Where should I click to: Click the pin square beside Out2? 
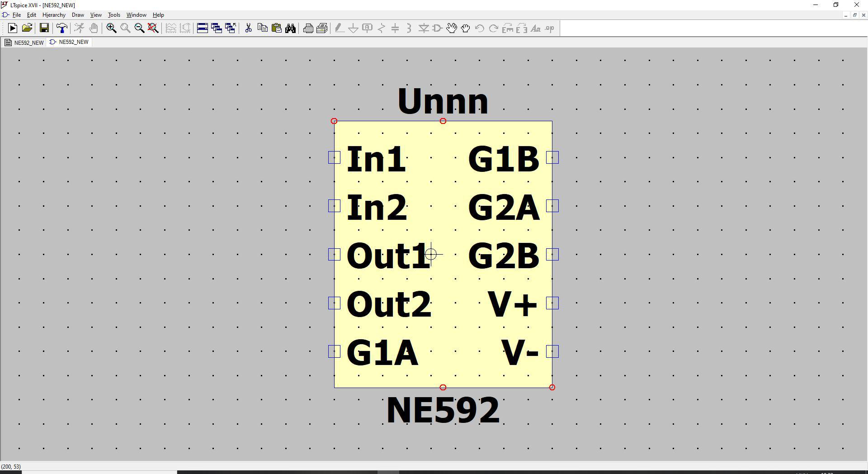pos(334,303)
